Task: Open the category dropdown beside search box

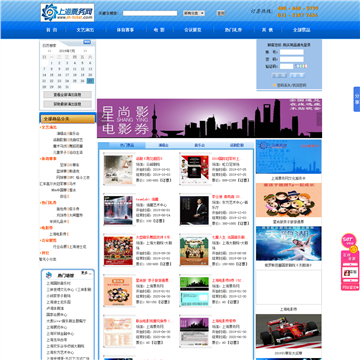Action: 194,13
